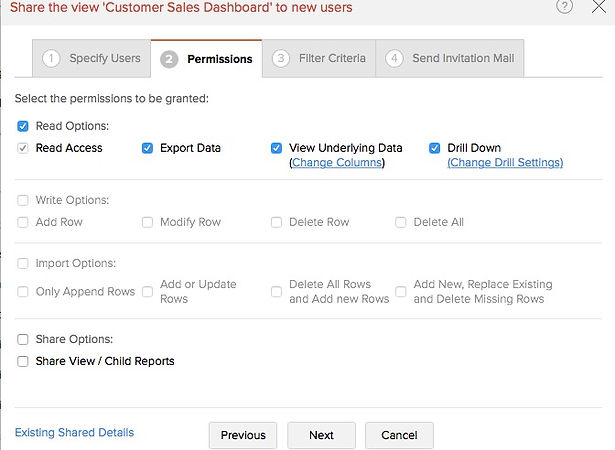This screenshot has height=450, width=615.
Task: Switch to the Filter Criteria tab
Action: point(319,58)
